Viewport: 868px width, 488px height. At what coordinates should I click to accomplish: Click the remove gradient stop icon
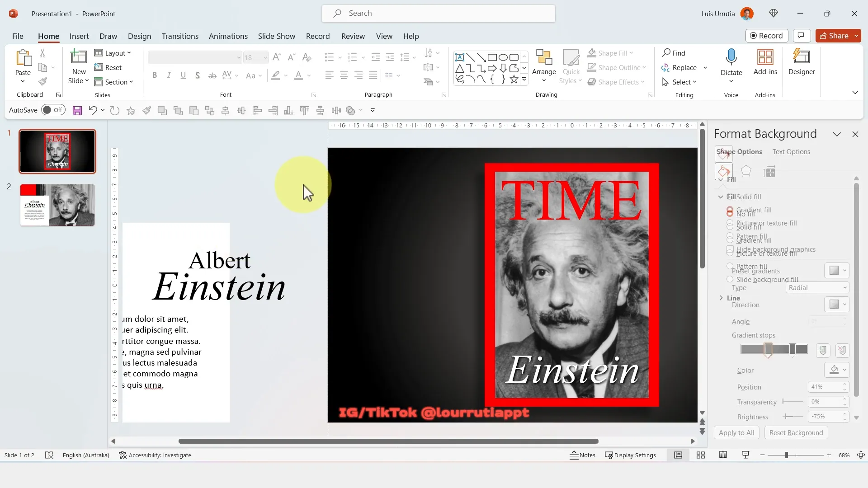(842, 350)
